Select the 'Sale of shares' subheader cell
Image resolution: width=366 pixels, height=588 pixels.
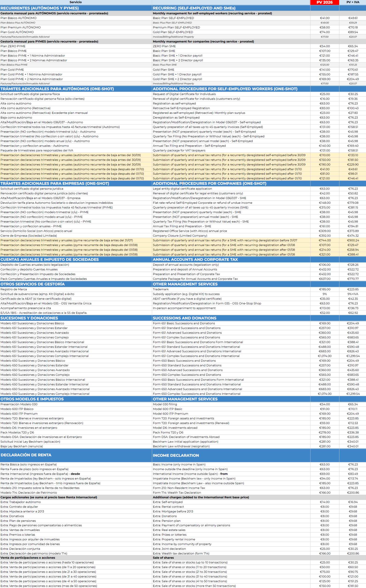coord(163,558)
